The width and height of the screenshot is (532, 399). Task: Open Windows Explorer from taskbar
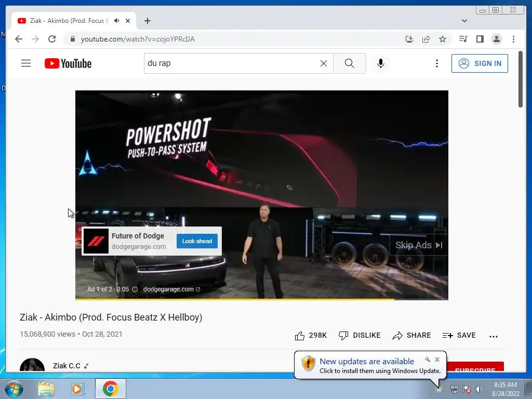pyautogui.click(x=46, y=389)
